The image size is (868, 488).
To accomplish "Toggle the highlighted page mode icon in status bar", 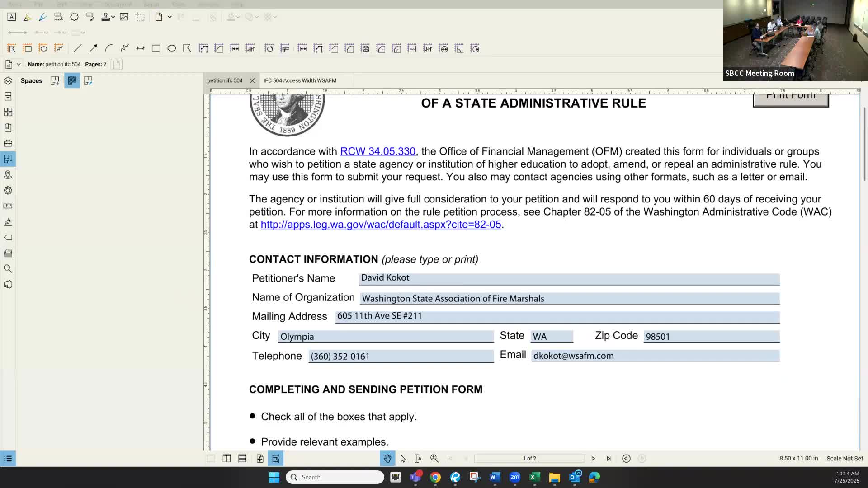I will (x=276, y=459).
